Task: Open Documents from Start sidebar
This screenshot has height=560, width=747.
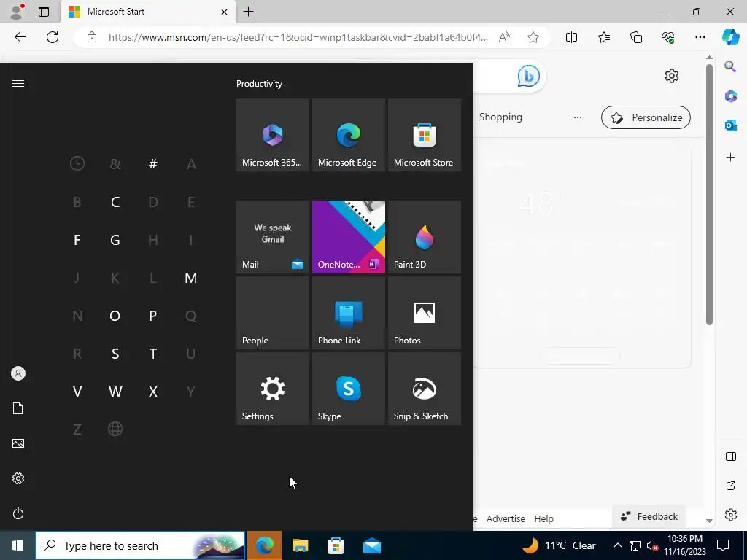Action: coord(18,408)
